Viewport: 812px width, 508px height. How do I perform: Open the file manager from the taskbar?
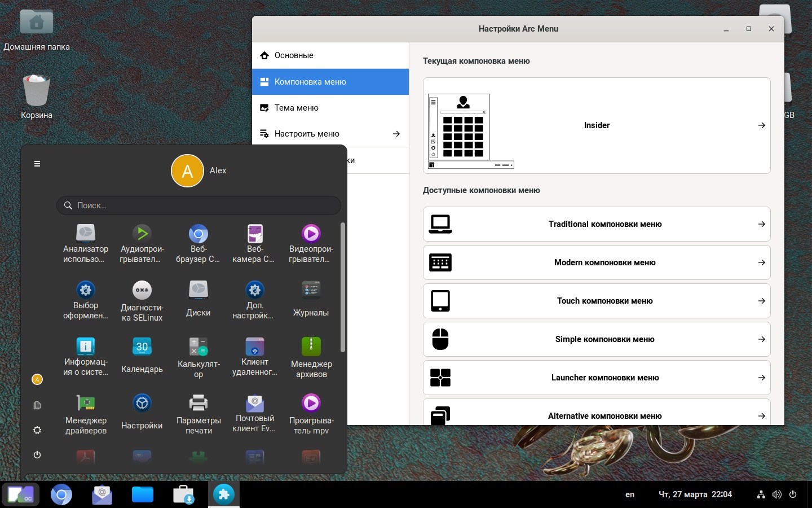[143, 495]
